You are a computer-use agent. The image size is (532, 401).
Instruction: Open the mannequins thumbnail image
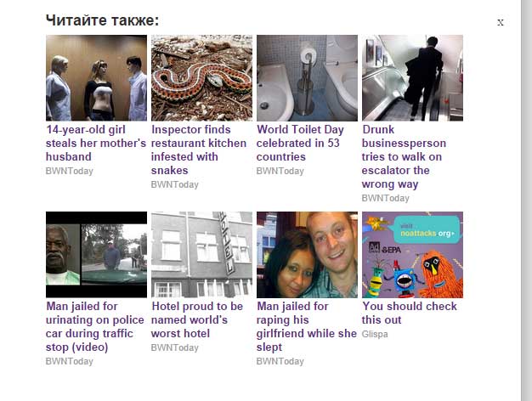tap(96, 77)
